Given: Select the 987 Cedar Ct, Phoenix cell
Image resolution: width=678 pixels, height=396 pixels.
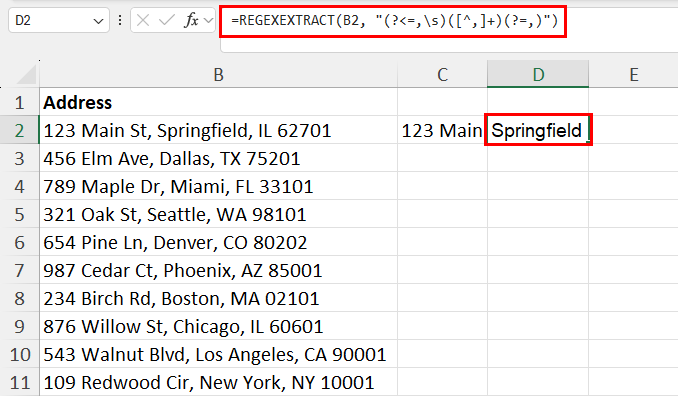Looking at the screenshot, I should pos(218,271).
